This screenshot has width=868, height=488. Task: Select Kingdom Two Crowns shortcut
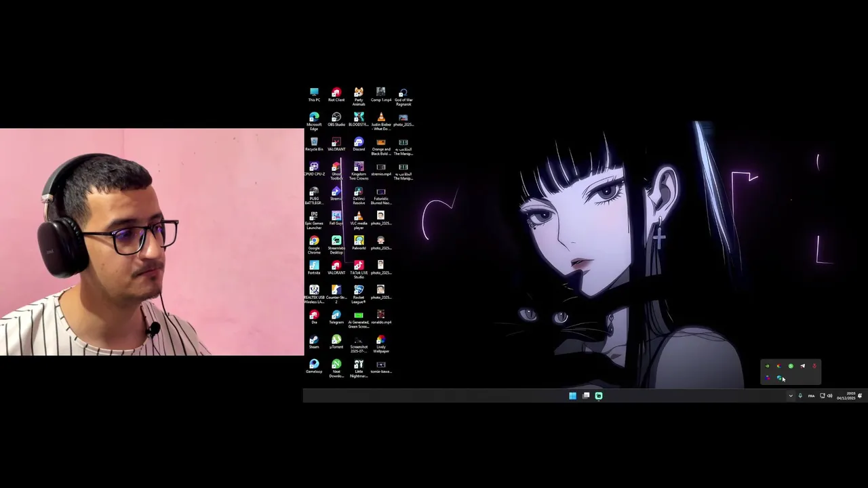click(x=359, y=171)
